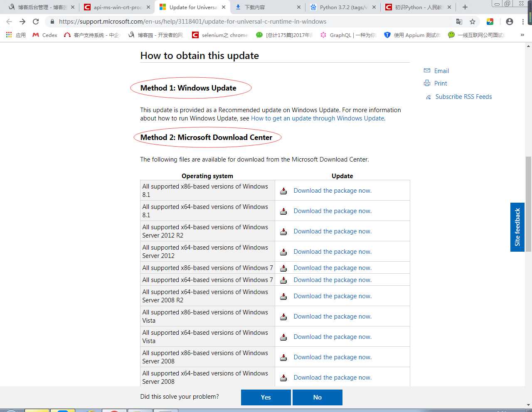Click the Print printer icon
Viewport: 532px width, 412px height.
(427, 83)
